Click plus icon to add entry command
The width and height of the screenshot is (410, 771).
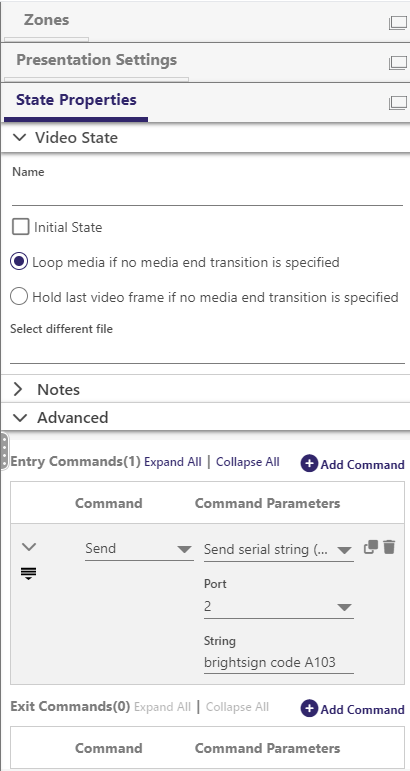[309, 463]
